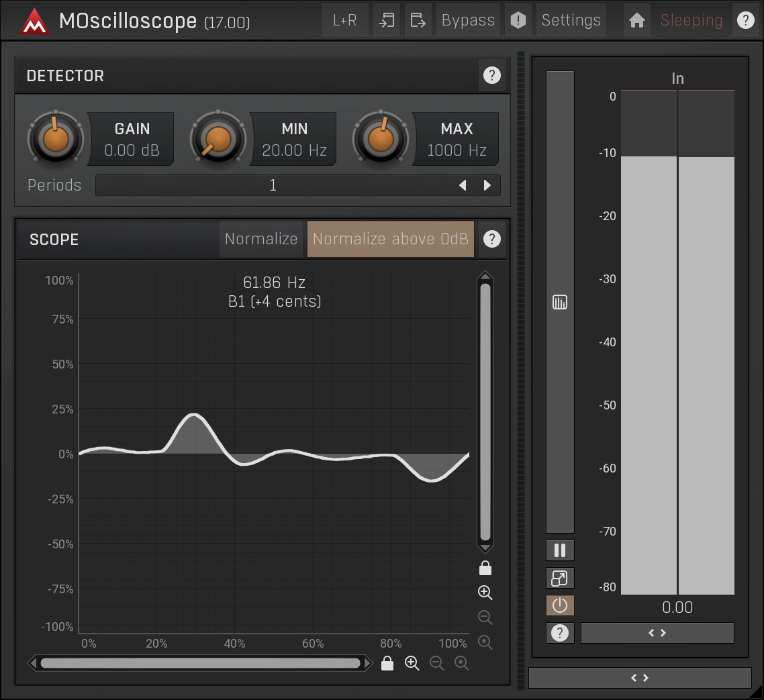The image size is (764, 700).
Task: Click the A/B preset copy icon
Action: point(387,21)
